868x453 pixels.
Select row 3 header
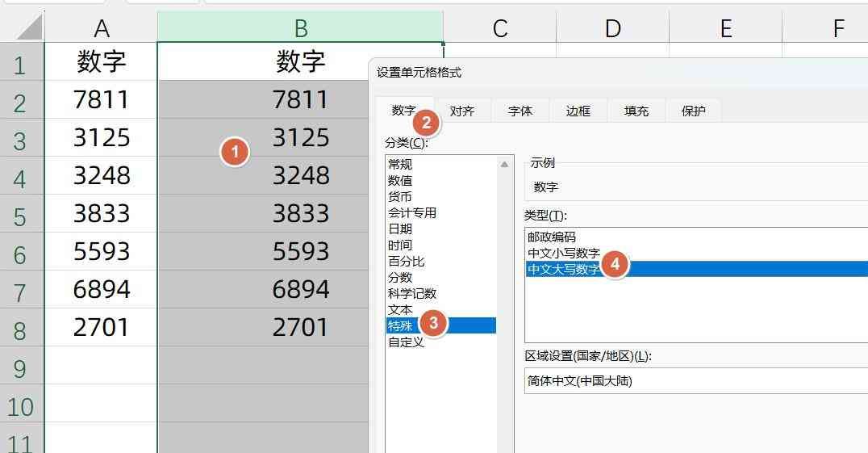(22, 138)
